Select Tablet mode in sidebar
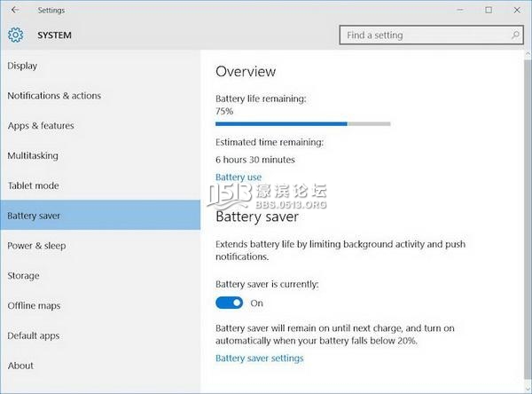The width and height of the screenshot is (532, 394). point(33,185)
